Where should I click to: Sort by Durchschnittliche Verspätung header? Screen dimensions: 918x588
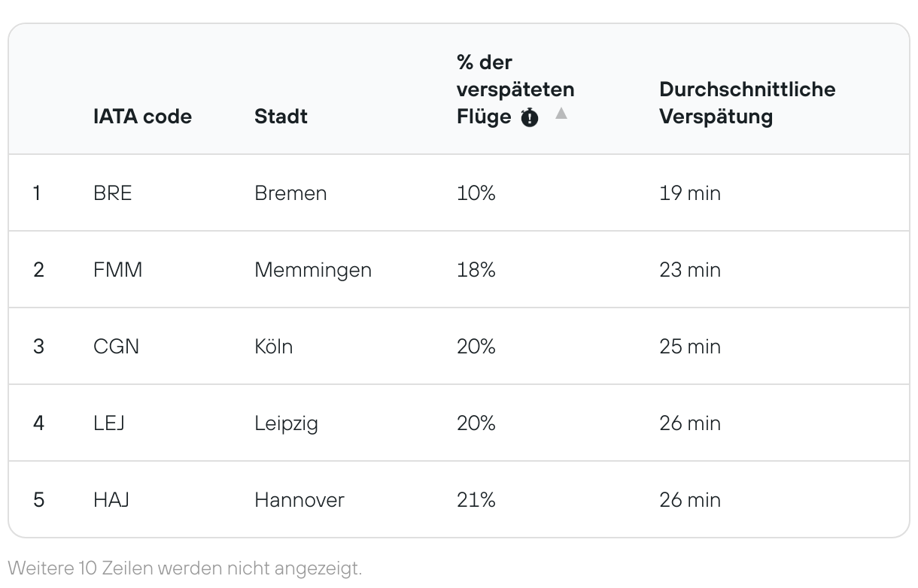click(746, 103)
